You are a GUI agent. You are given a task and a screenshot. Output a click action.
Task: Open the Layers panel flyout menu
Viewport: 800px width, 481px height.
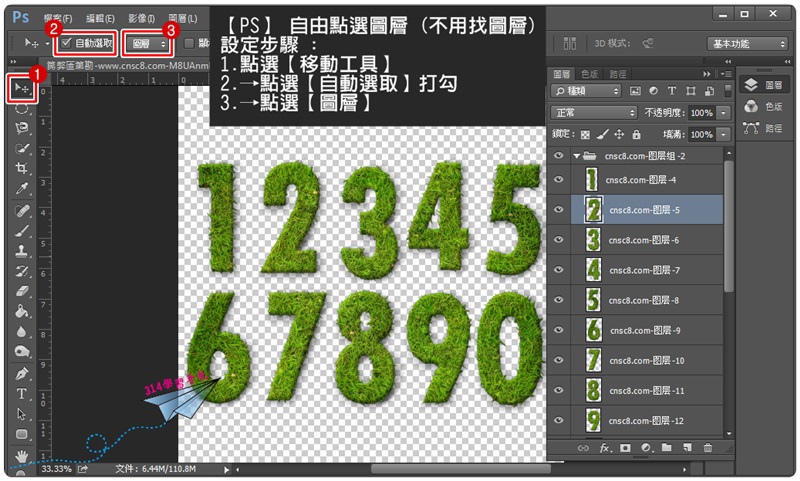point(725,74)
